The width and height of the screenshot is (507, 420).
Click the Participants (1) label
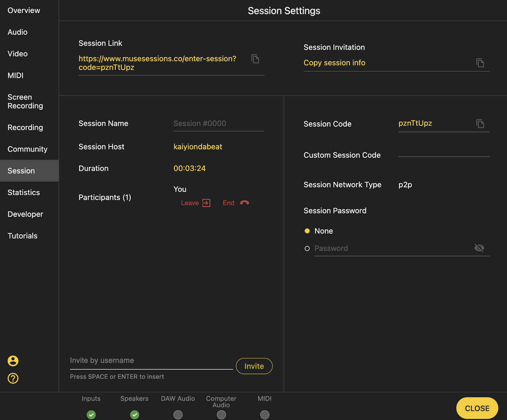tap(105, 197)
